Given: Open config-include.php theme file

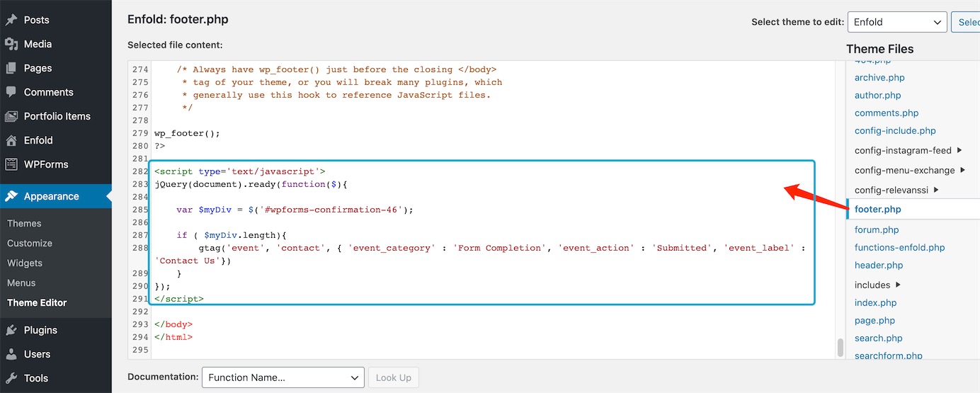Looking at the screenshot, I should click(x=895, y=131).
